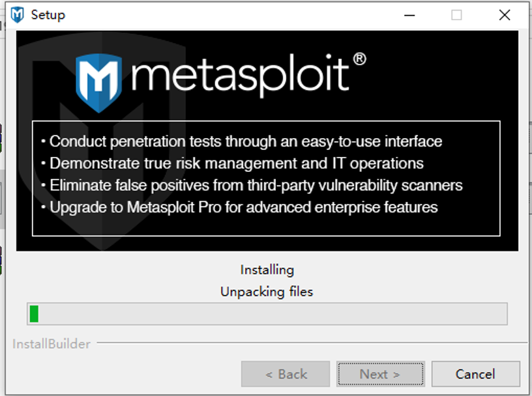Screen dimensions: 532x396
Task: Click the disabled < Back button
Action: coord(286,374)
